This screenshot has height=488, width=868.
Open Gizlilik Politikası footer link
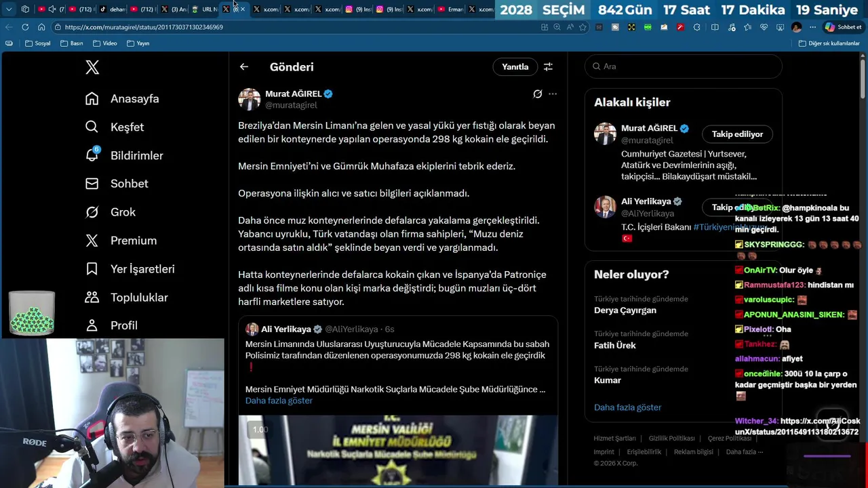click(671, 439)
